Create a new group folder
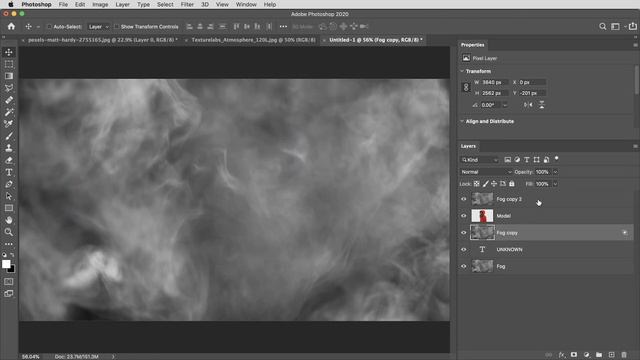This screenshot has width=640, height=360. [599, 355]
